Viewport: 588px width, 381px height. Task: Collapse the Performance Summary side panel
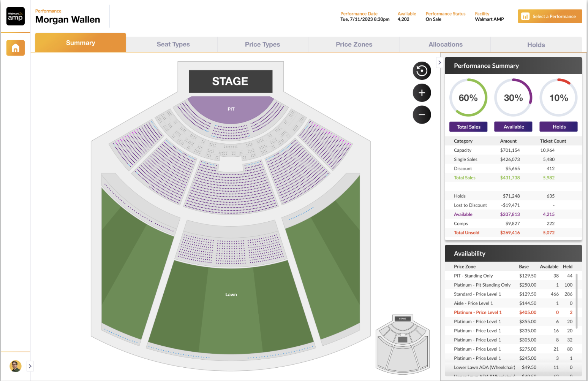(439, 62)
